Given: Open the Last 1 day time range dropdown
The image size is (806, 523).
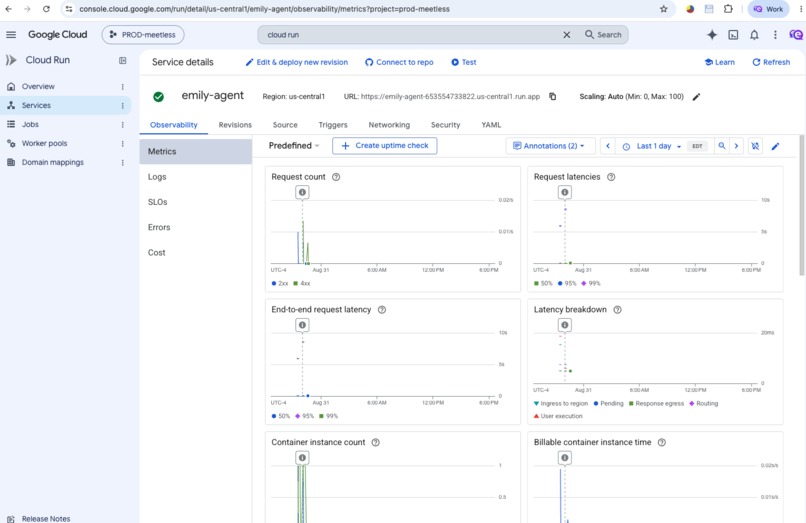Looking at the screenshot, I should [651, 147].
